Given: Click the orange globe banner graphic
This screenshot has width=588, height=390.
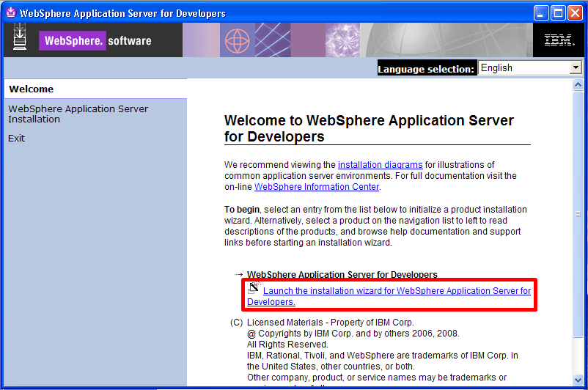Looking at the screenshot, I should click(237, 40).
